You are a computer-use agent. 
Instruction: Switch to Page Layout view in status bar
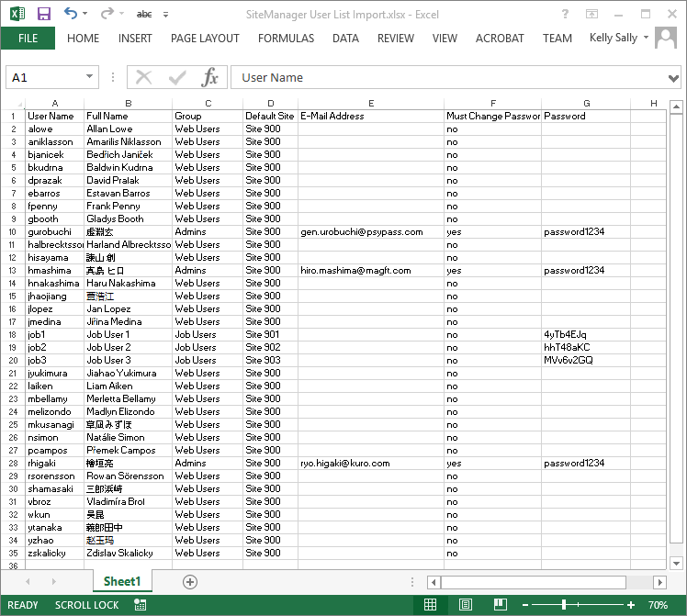(x=466, y=605)
